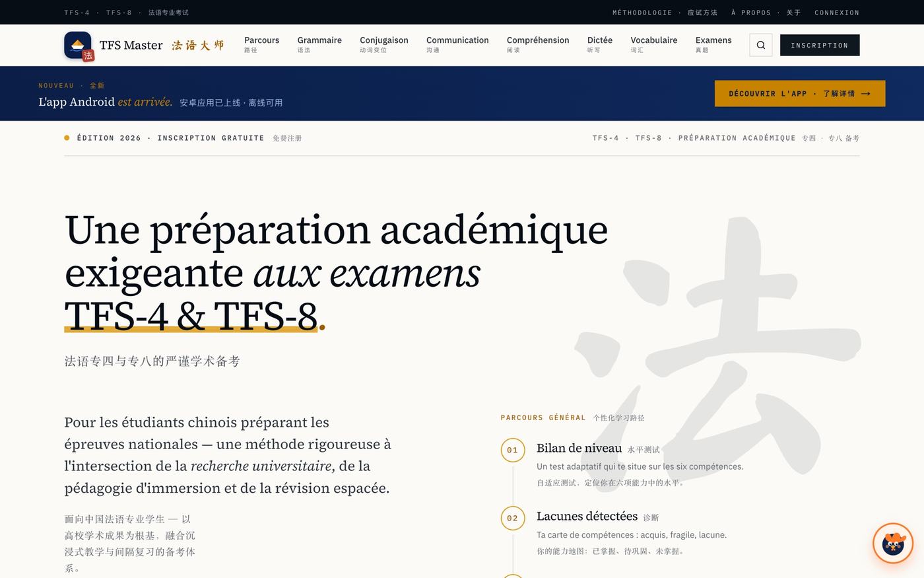This screenshot has width=924, height=578.
Task: Click the Pour les étudiants chinois paragraph
Action: pos(228,455)
